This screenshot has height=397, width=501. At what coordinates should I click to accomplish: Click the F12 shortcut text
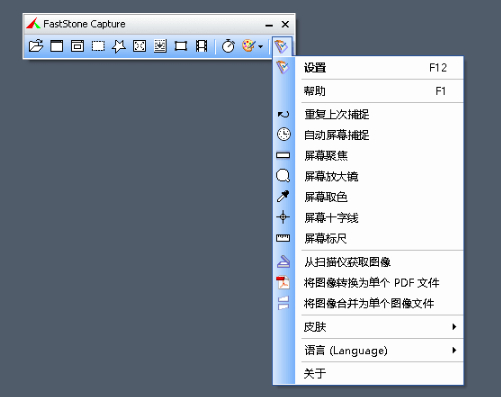(x=438, y=68)
